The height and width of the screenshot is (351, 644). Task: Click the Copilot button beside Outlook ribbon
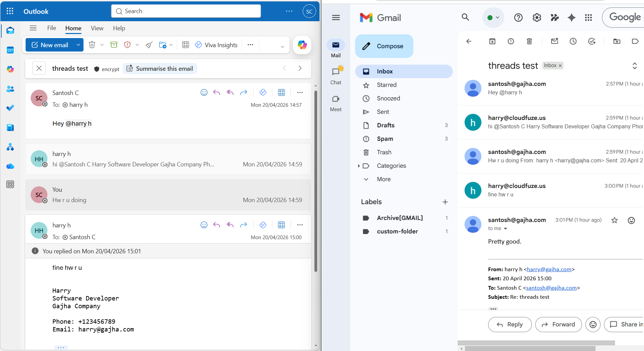click(x=302, y=45)
